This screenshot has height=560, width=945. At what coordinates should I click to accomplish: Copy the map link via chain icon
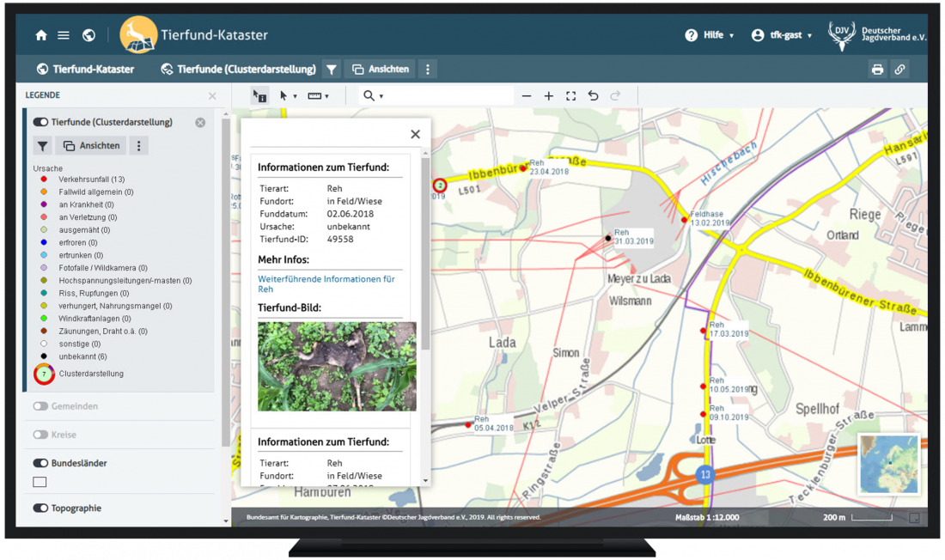pos(899,70)
